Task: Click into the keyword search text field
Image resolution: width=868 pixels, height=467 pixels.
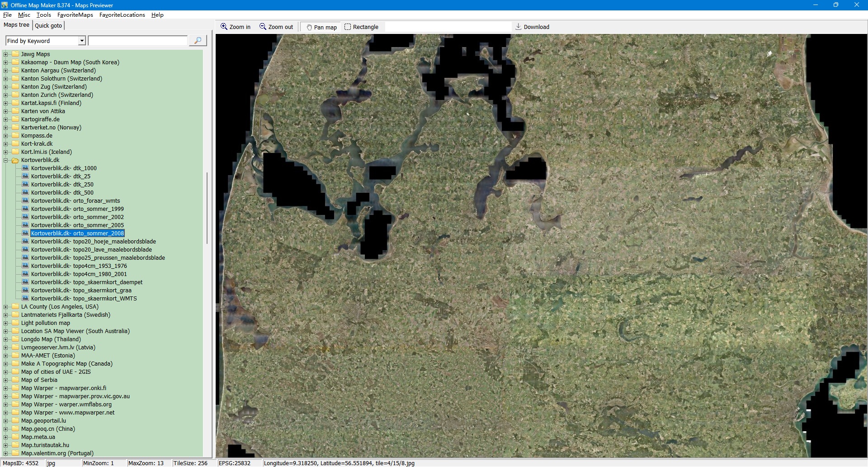Action: 137,41
